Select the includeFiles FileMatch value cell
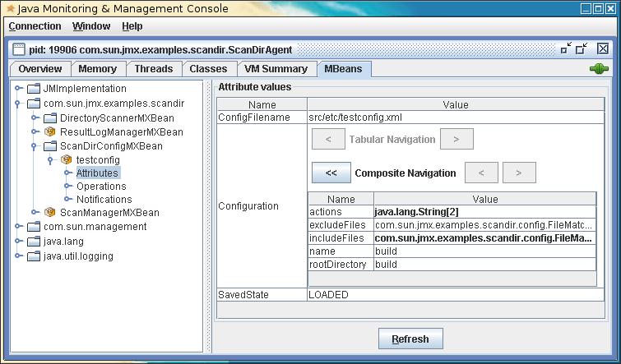The height and width of the screenshot is (364, 621). (x=484, y=238)
